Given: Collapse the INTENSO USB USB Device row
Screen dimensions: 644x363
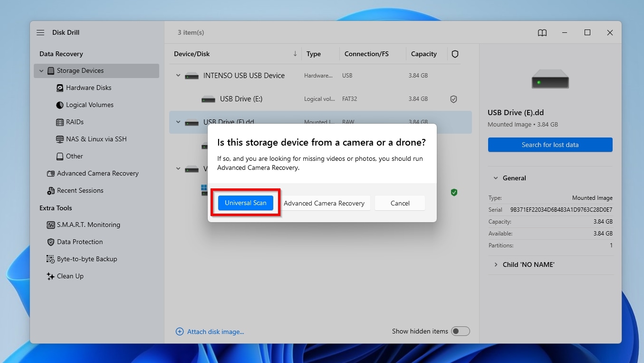Looking at the screenshot, I should 178,76.
